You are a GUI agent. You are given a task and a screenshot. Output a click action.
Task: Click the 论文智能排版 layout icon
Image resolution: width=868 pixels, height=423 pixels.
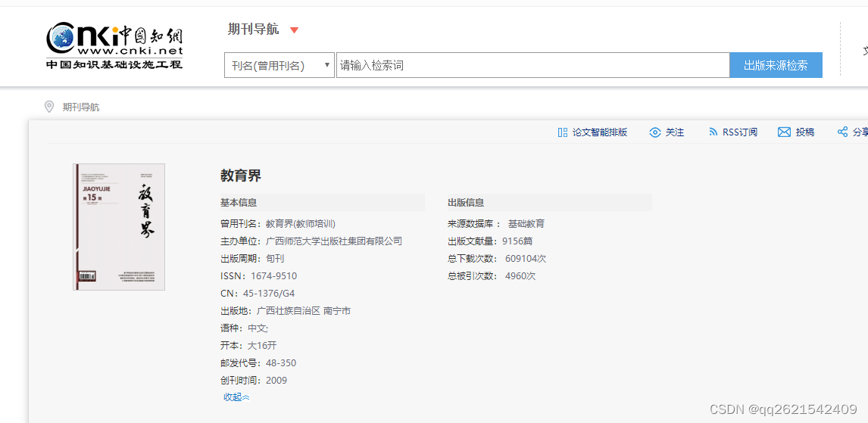click(563, 132)
